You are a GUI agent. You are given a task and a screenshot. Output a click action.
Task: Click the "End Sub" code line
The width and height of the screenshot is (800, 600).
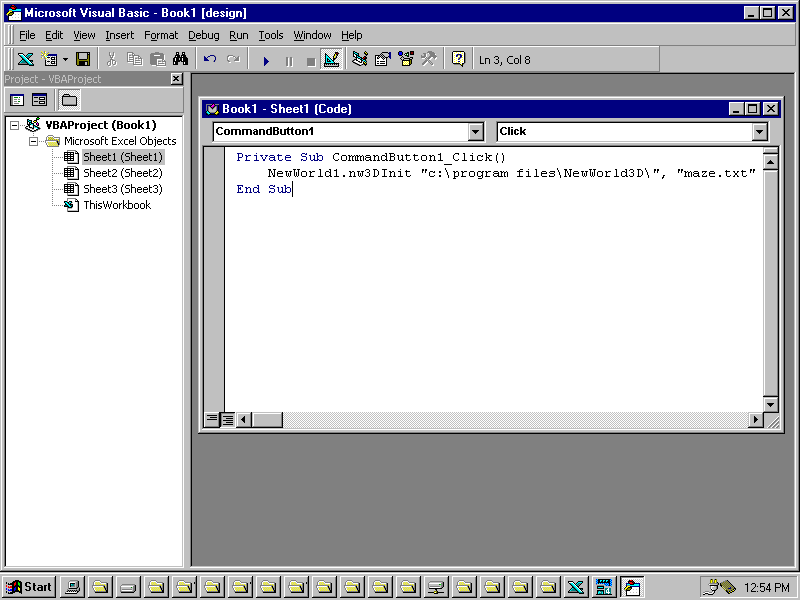264,189
